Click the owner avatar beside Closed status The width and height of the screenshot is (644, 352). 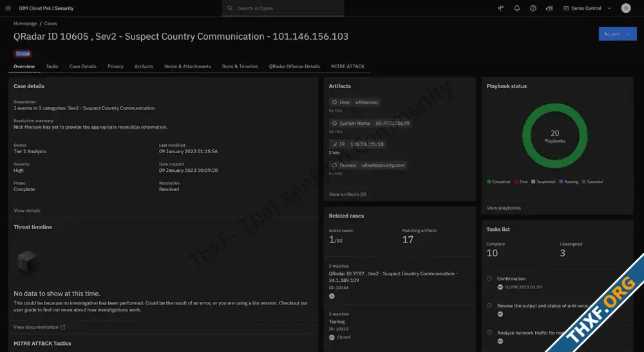332,337
